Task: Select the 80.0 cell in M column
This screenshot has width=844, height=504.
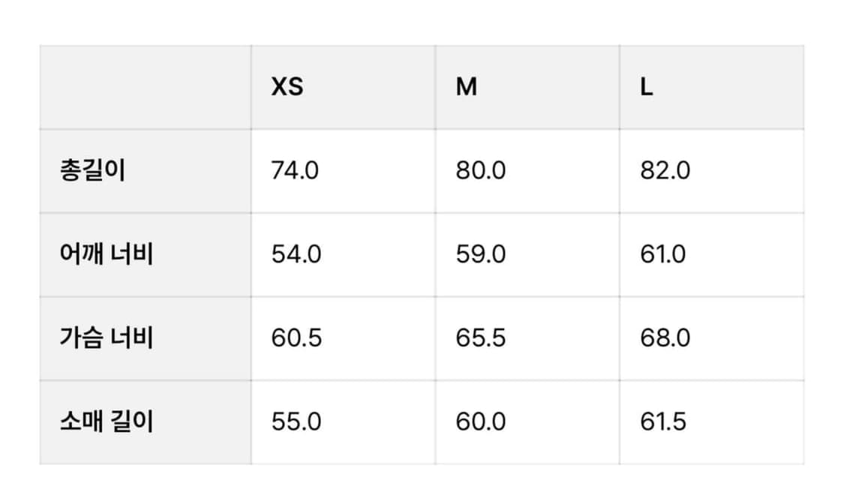Action: (481, 171)
